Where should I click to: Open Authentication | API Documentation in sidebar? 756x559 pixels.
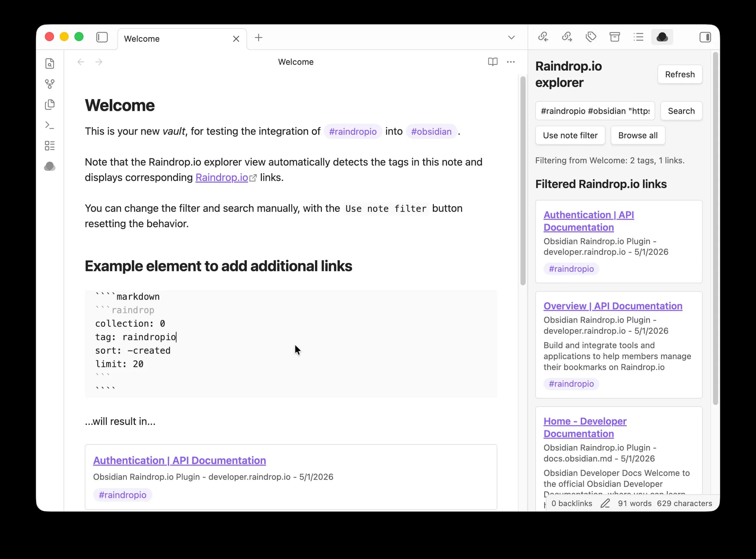tap(589, 221)
